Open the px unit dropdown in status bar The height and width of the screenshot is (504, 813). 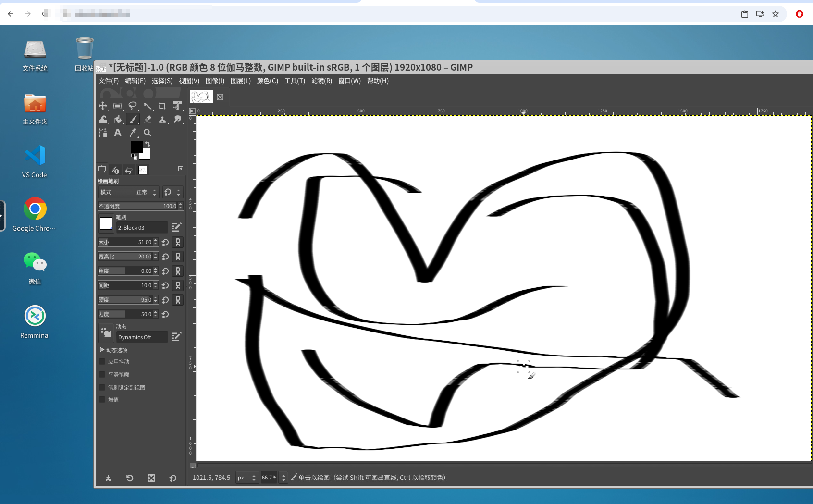pos(247,478)
